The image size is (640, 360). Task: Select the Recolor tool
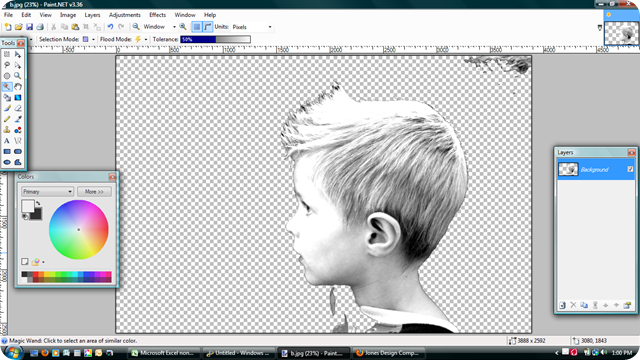pos(18,130)
